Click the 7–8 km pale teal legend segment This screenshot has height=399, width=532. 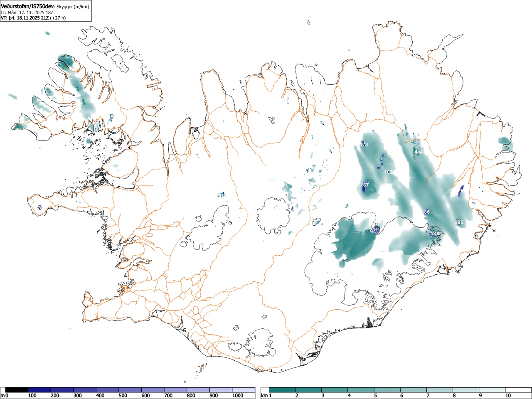(x=441, y=390)
